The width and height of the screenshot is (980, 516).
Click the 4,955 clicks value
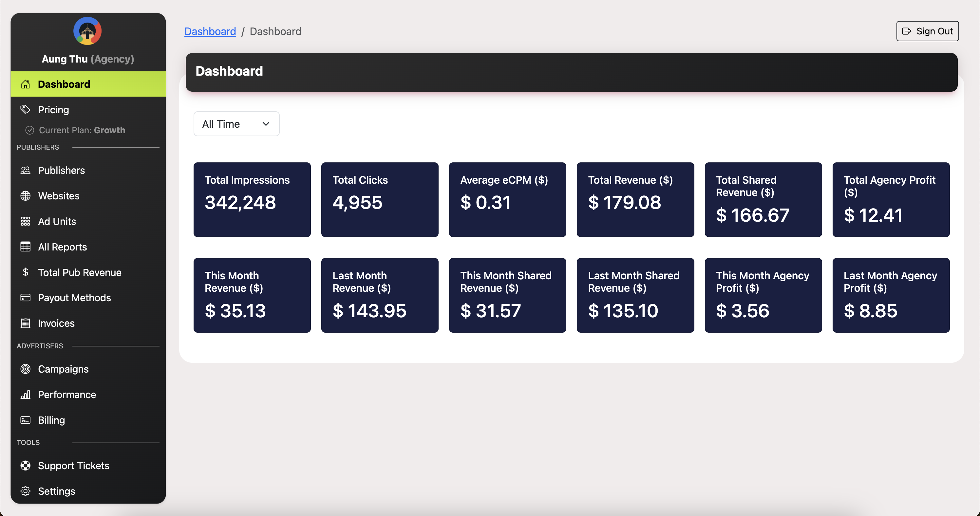(x=357, y=202)
